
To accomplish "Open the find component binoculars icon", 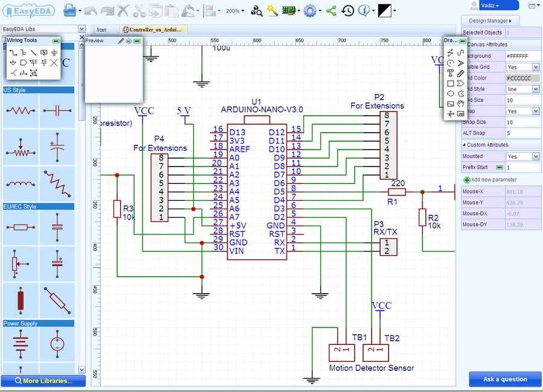I will tap(256, 11).
